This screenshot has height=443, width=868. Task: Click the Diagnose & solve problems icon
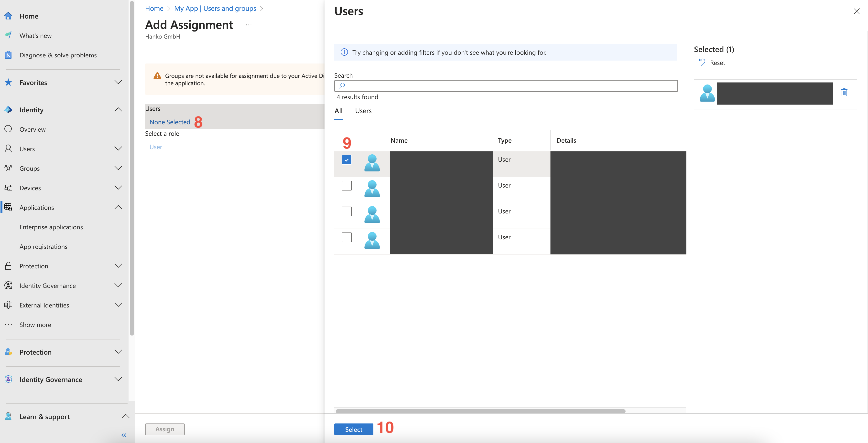pyautogui.click(x=8, y=55)
